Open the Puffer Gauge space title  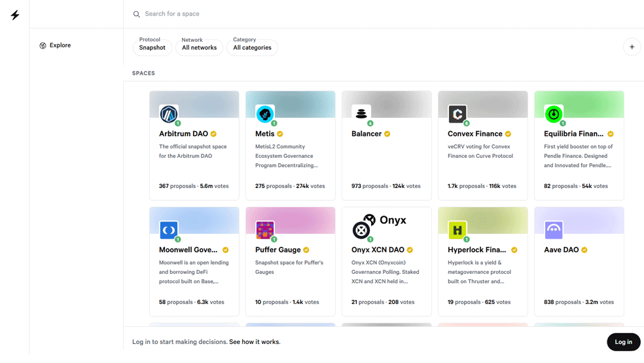click(x=278, y=250)
